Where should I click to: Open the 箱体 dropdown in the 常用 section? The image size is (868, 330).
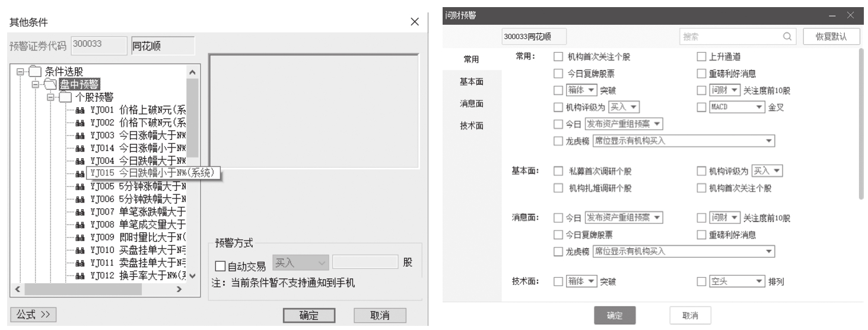581,91
